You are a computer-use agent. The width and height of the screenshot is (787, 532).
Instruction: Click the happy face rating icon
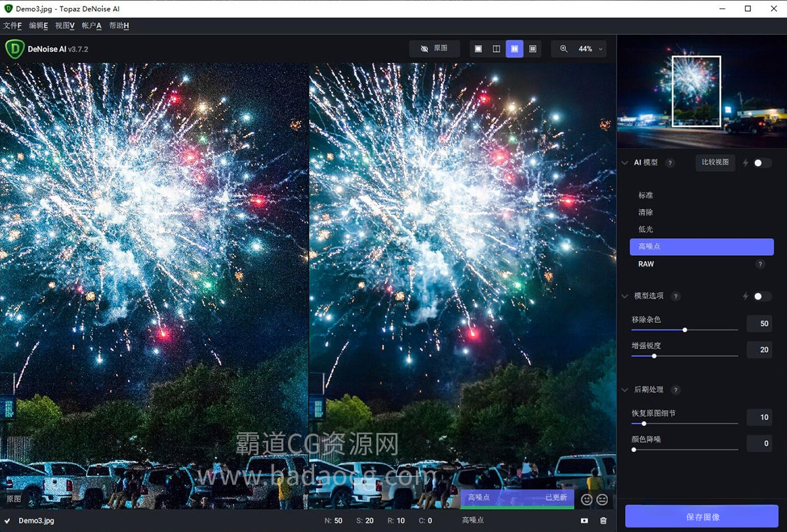coord(586,499)
